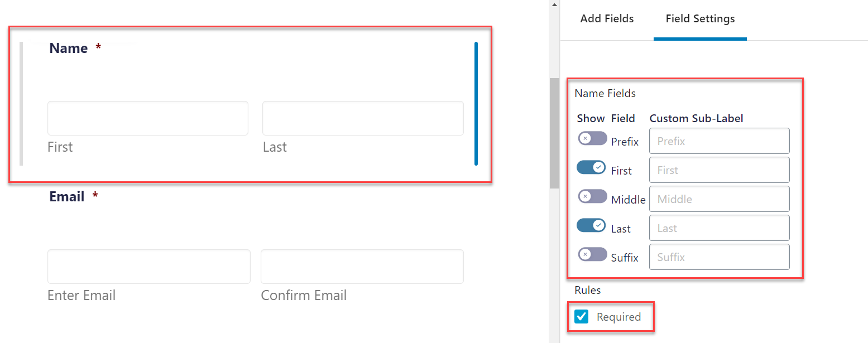Uncheck the Required checkbox
The width and height of the screenshot is (868, 343).
coord(582,317)
